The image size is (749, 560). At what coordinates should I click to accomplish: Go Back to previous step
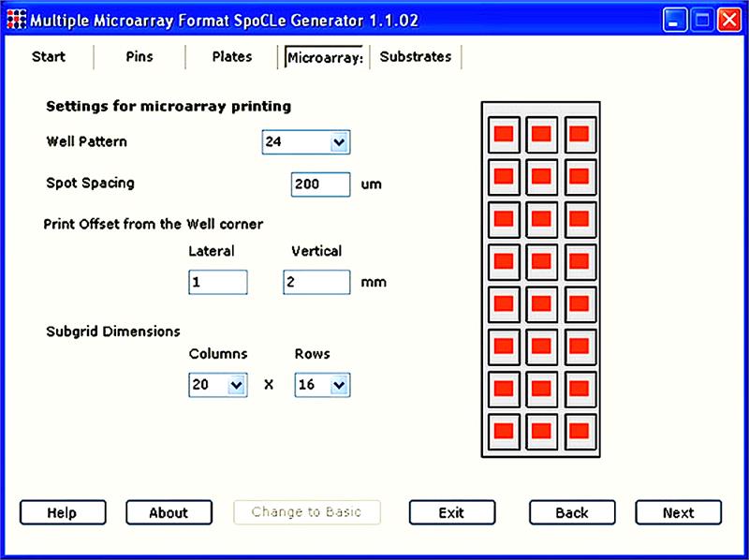[x=572, y=512]
